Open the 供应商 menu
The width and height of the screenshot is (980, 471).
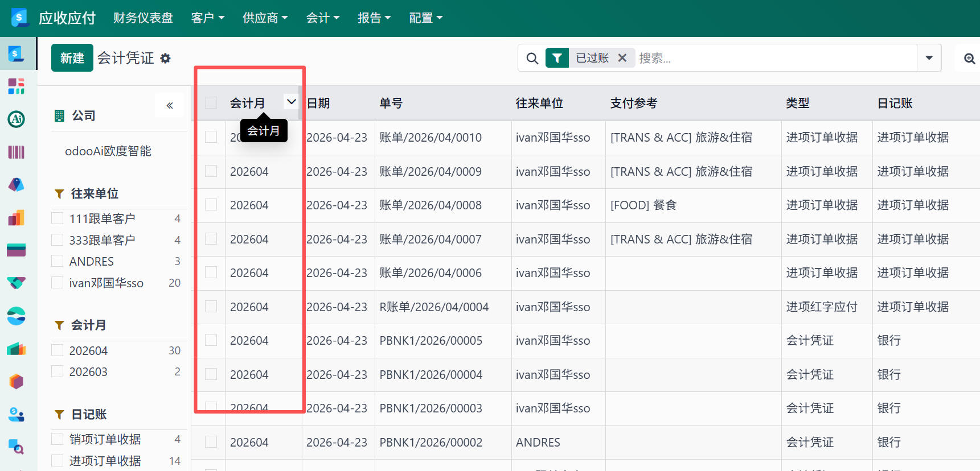coord(265,18)
